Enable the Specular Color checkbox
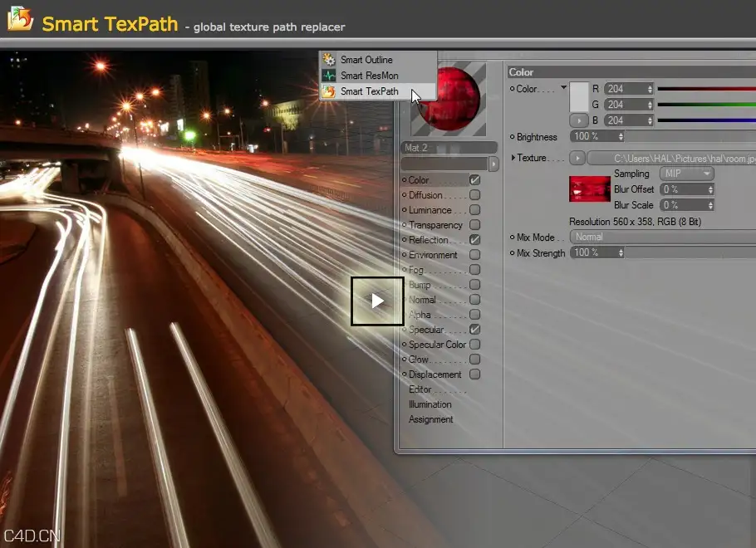 tap(475, 344)
